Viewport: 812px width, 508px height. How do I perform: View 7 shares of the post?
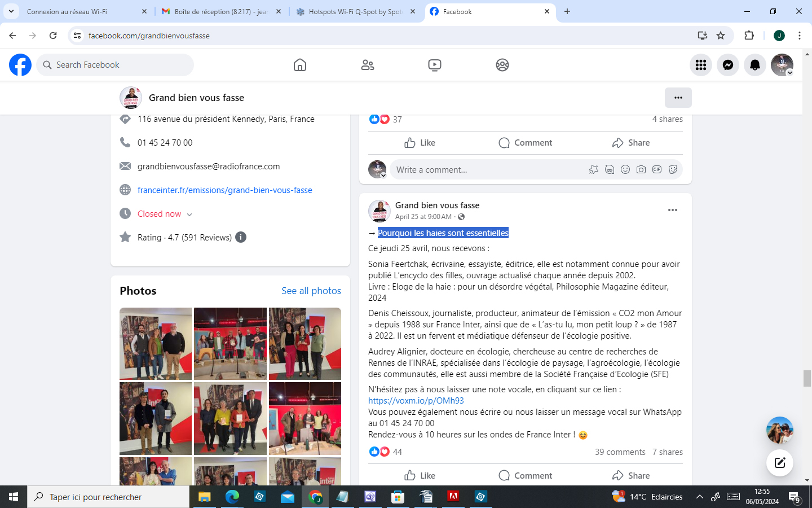pos(668,452)
